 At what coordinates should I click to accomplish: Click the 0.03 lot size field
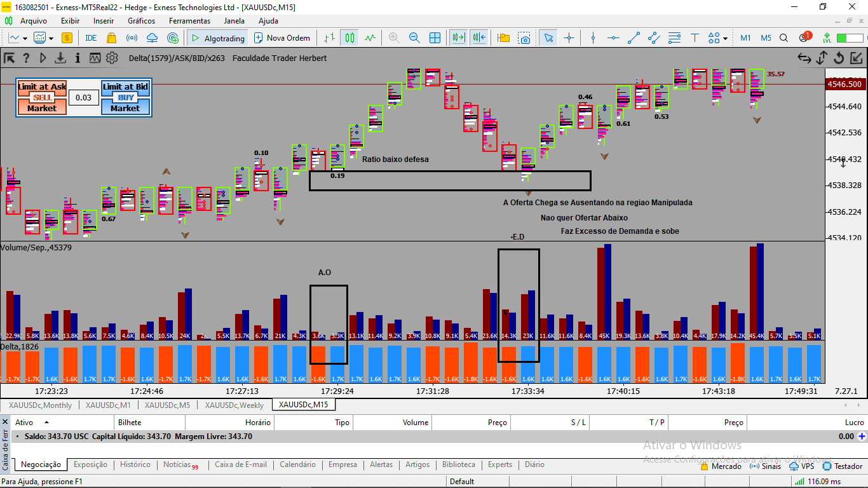click(84, 98)
